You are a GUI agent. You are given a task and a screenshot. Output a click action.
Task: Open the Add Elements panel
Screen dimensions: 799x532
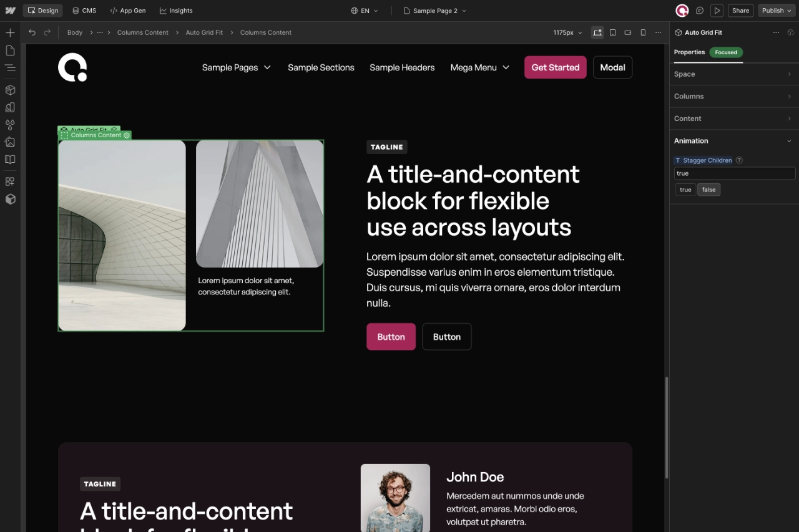coord(10,32)
